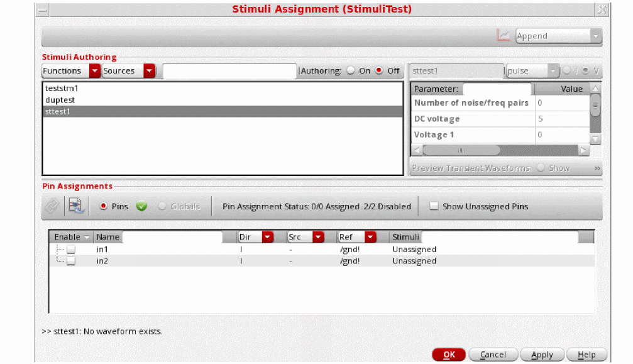Screen dimensions: 633x364
Task: Select the Pins radio button
Action: coord(103,206)
